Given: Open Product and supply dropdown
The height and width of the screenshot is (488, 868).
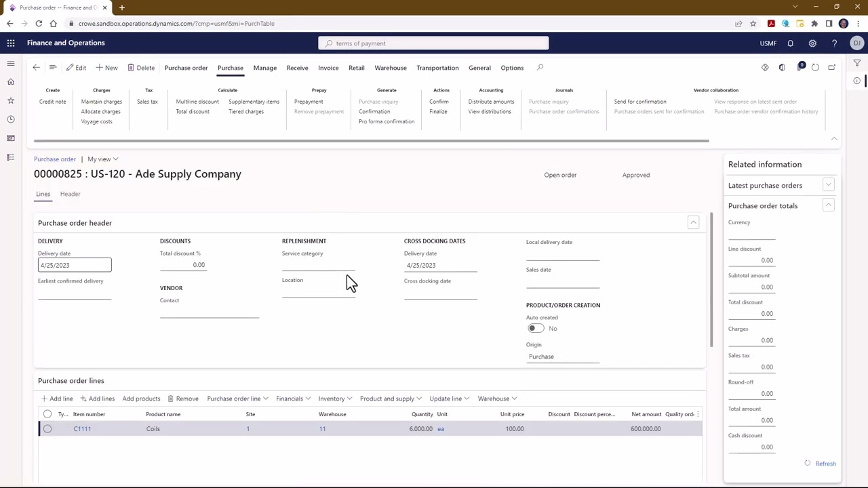Looking at the screenshot, I should coord(391,399).
